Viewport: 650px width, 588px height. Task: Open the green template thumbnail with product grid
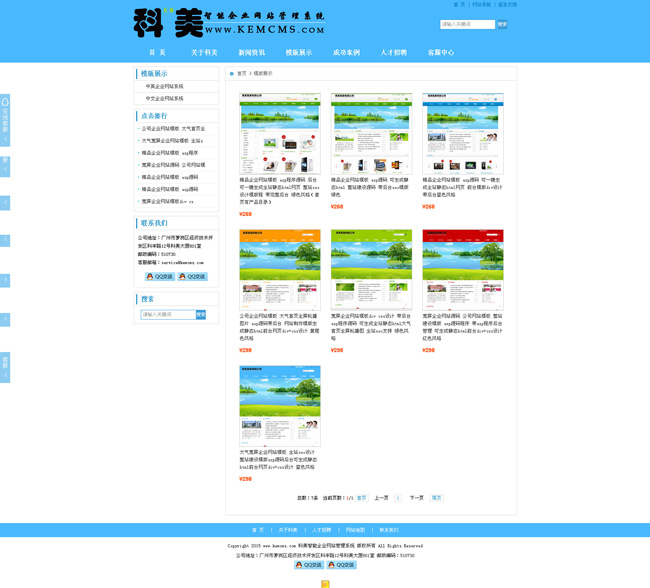coord(280,133)
